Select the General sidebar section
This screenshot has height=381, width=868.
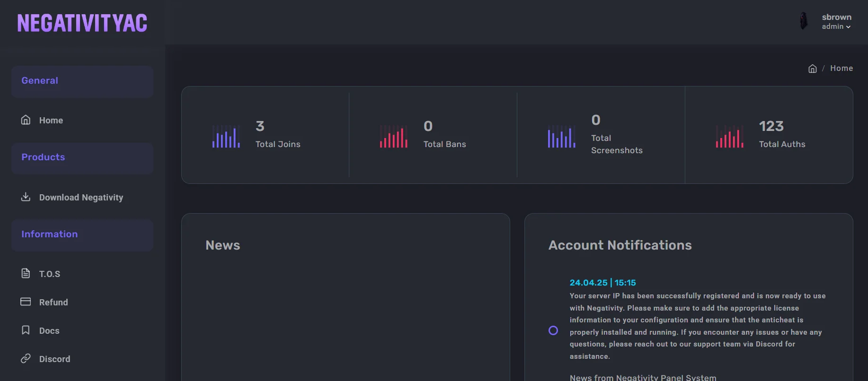coord(82,81)
